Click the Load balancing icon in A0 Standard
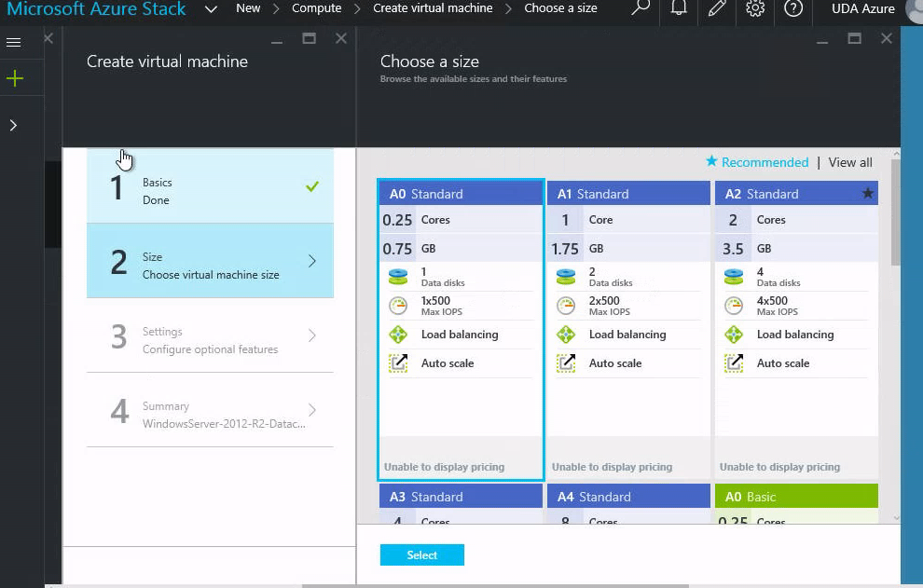Viewport: 923px width, 588px height. [398, 335]
